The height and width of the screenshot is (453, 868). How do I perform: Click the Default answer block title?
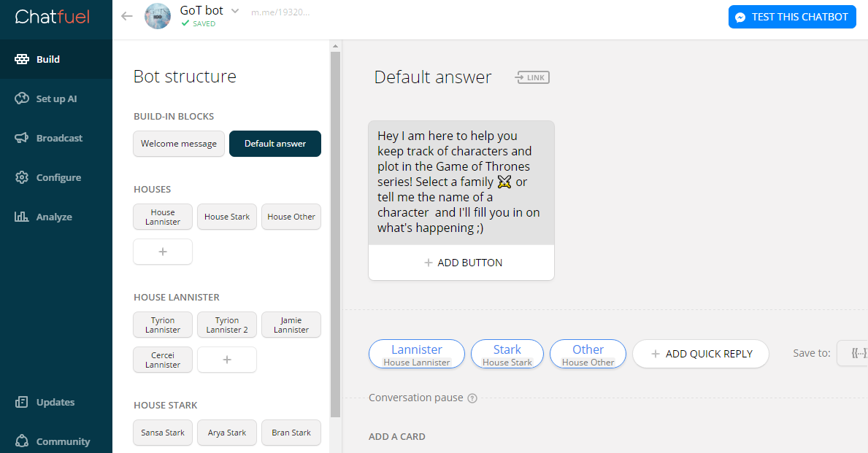[x=433, y=77]
